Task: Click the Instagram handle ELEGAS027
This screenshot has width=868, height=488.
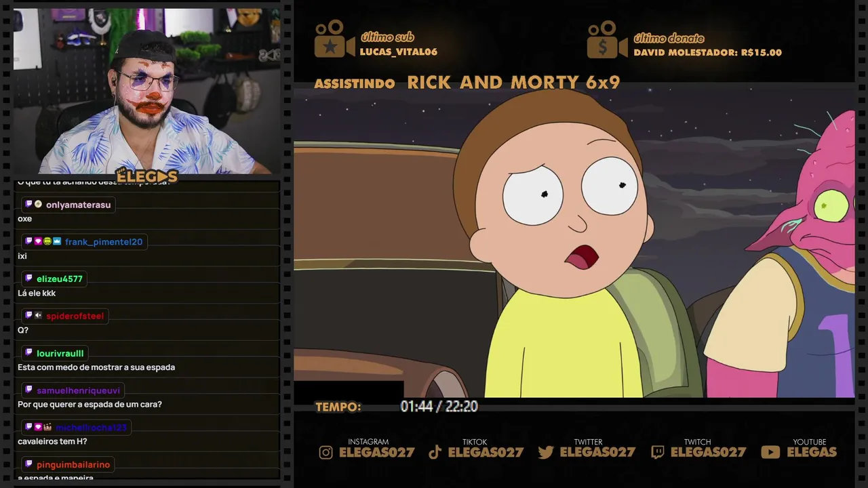Action: coord(376,452)
